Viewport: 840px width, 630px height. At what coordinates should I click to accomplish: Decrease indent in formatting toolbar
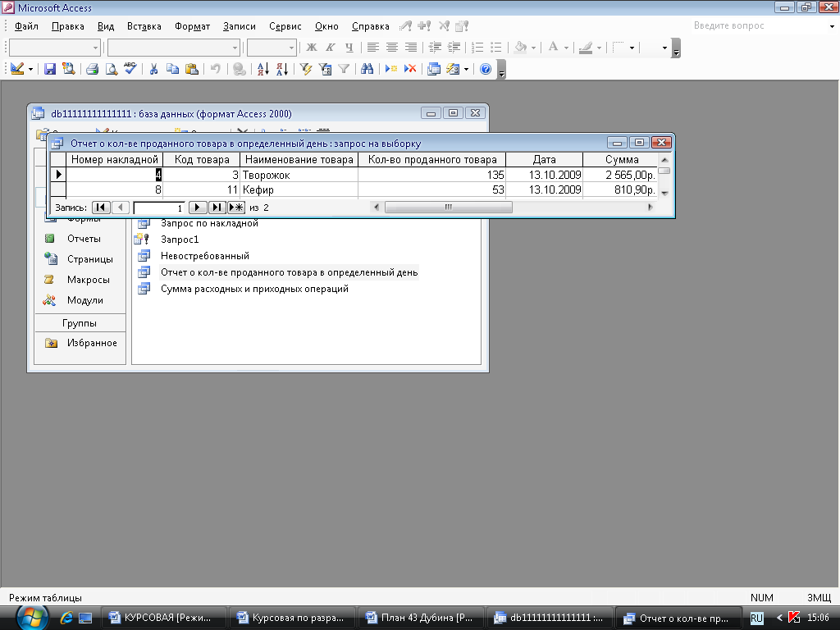click(x=435, y=48)
